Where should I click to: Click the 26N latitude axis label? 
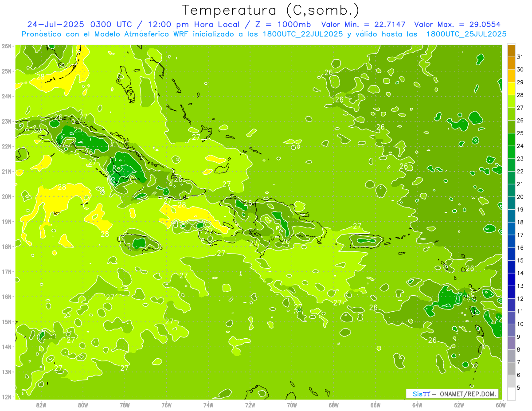point(7,46)
